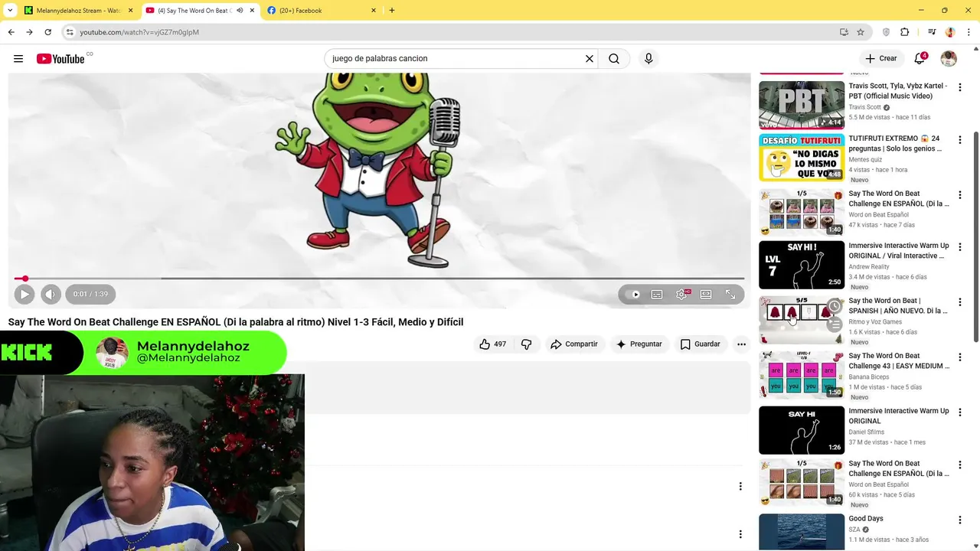
Task: Click the Preguntar button
Action: [x=639, y=344]
